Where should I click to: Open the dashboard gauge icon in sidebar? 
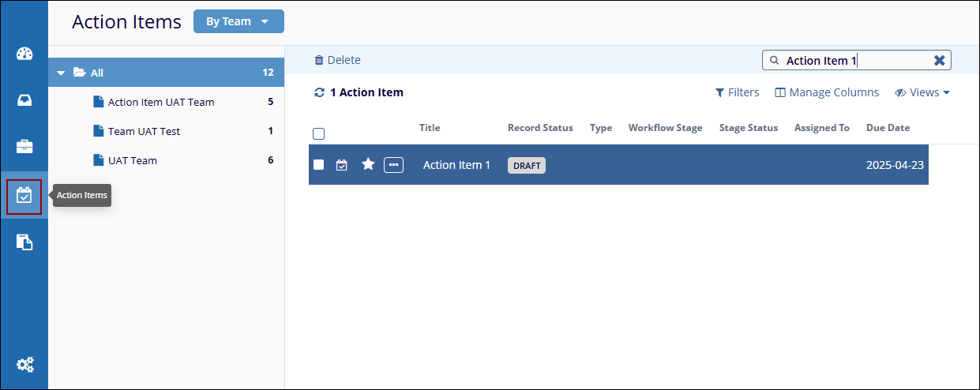click(x=24, y=54)
